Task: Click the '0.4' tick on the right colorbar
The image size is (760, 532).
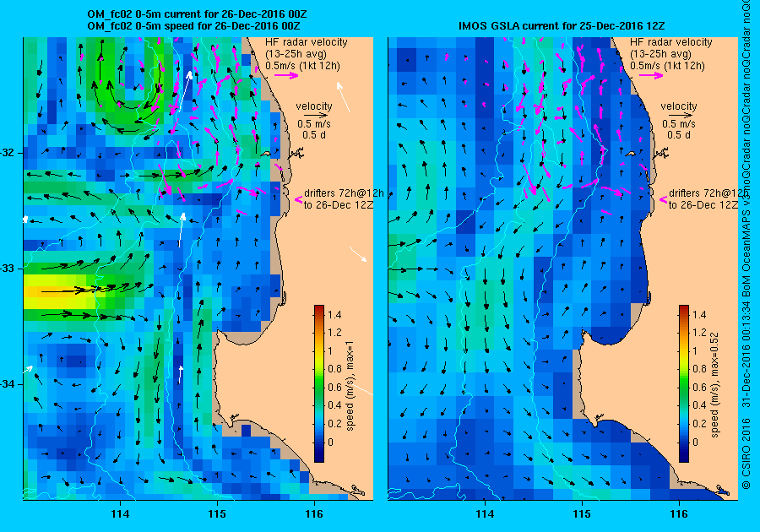Action: coord(699,405)
